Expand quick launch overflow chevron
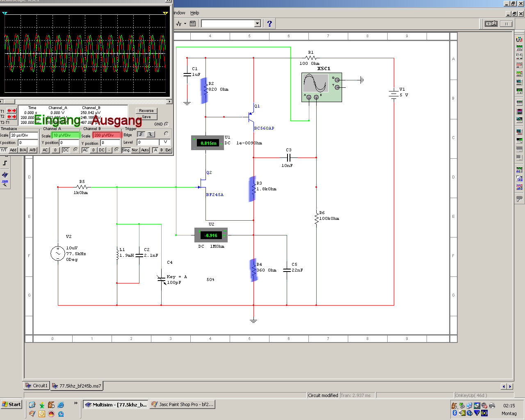 point(75,404)
